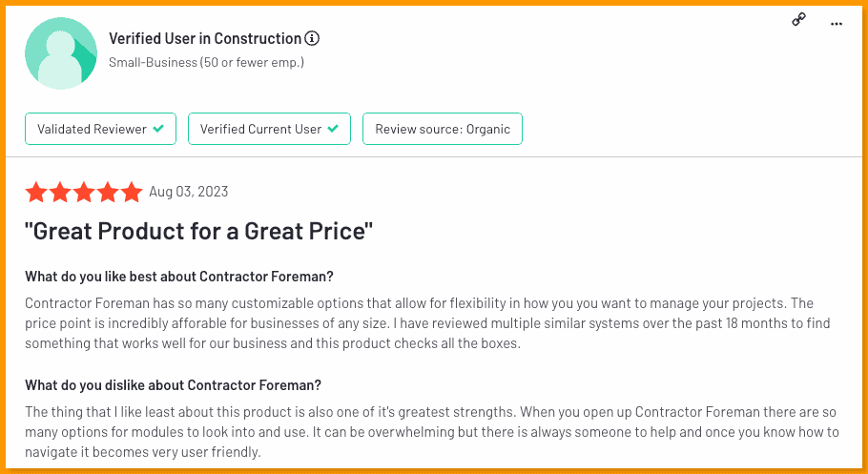The height and width of the screenshot is (474, 868).
Task: Open the Great Product for a Great Price review
Action: 198,231
